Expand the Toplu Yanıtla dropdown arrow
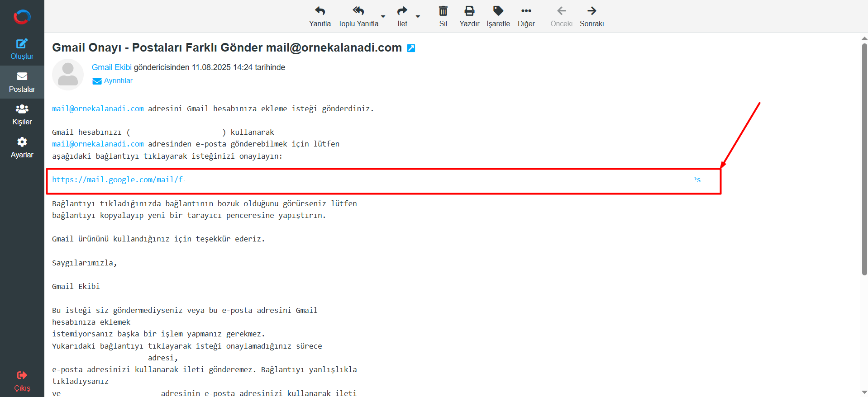The height and width of the screenshot is (397, 868). pos(383,17)
